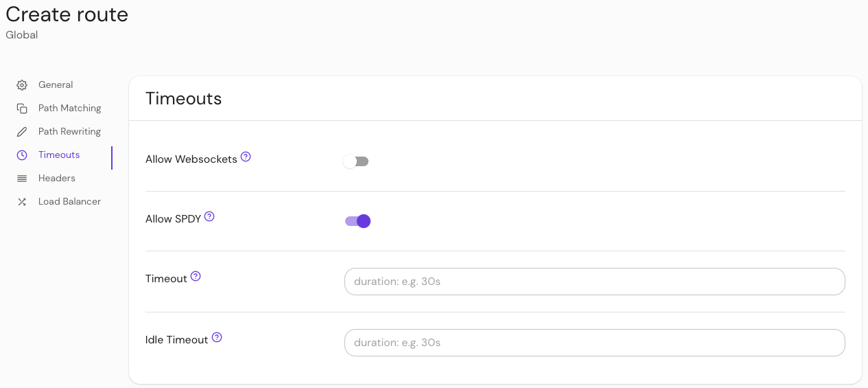Click help icon next to Allow SPDY
The height and width of the screenshot is (388, 868).
[209, 216]
